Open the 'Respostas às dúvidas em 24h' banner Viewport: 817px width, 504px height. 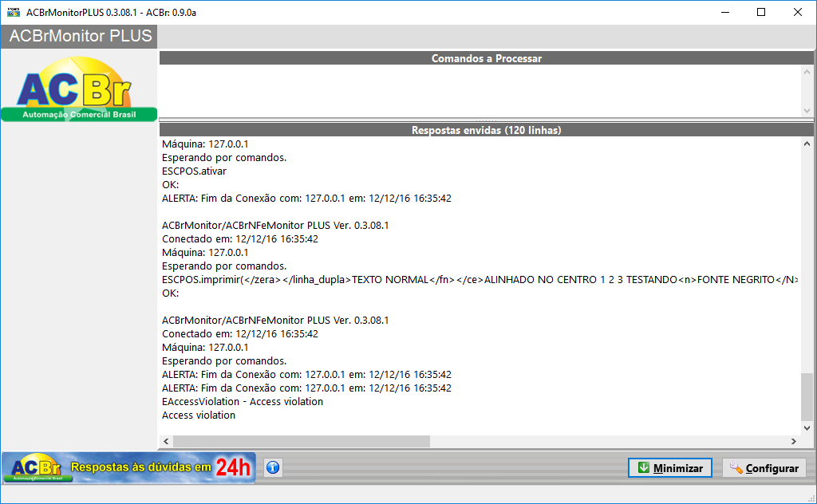pos(128,467)
